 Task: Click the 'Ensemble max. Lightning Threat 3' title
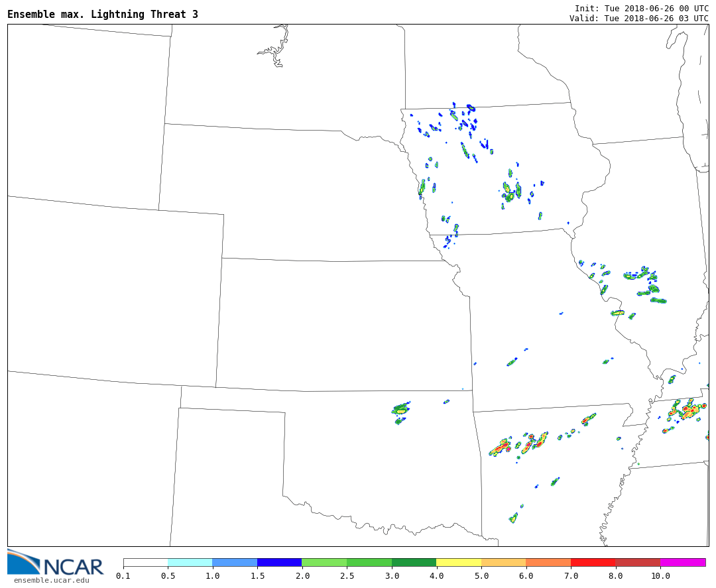[103, 15]
